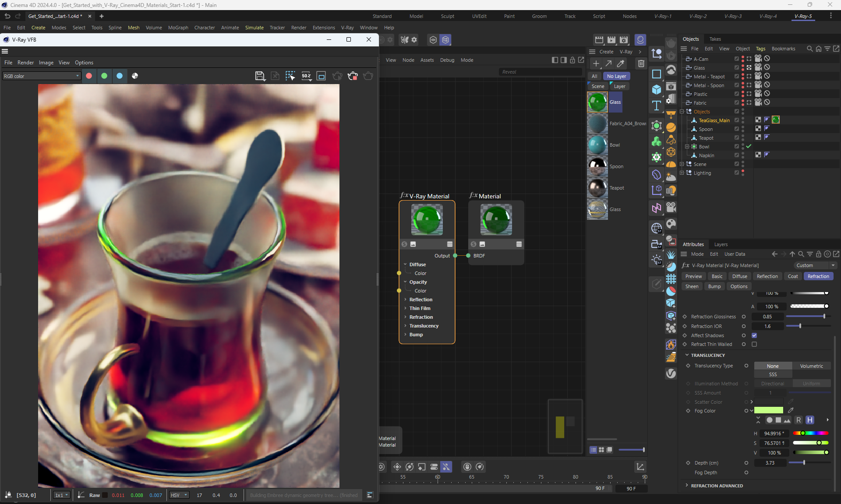Switch to the Reflection attribute tab

tap(767, 276)
